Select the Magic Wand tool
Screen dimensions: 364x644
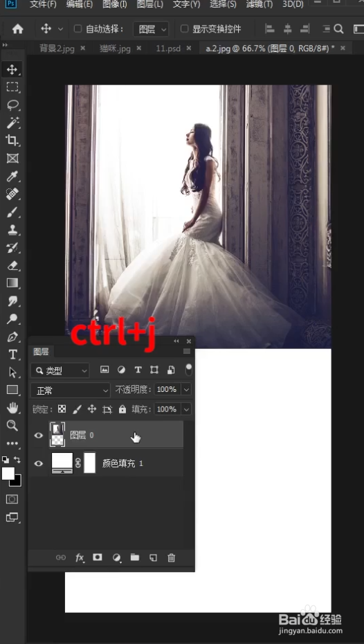[12, 123]
